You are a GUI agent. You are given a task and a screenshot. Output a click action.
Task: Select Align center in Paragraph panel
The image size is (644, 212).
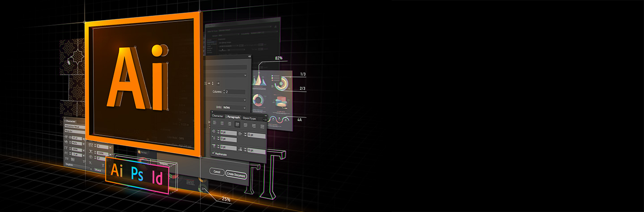pos(222,123)
